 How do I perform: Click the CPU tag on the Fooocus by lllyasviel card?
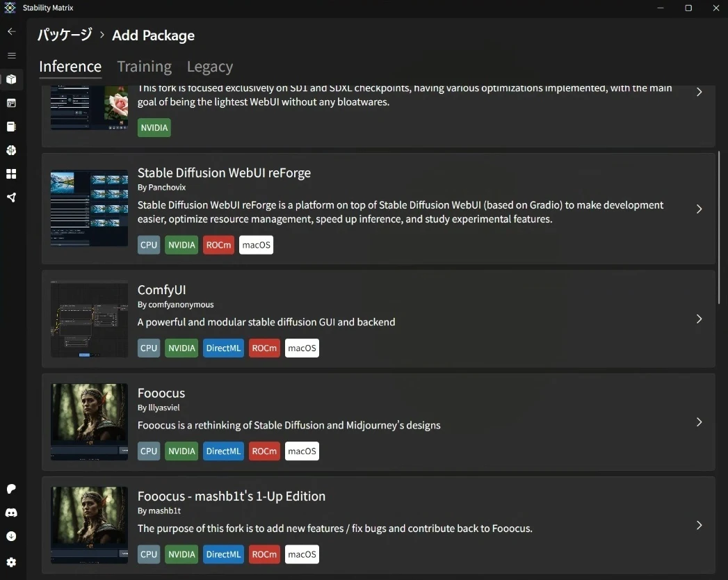tap(149, 451)
